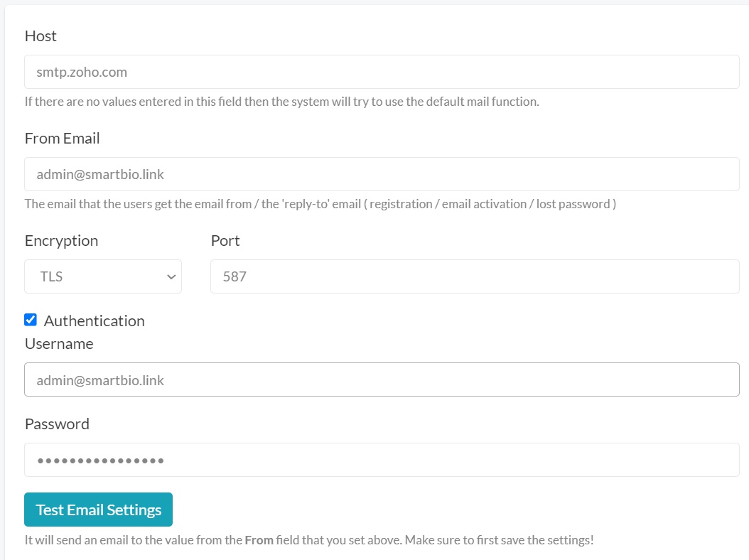Click the Username label

pos(59,344)
